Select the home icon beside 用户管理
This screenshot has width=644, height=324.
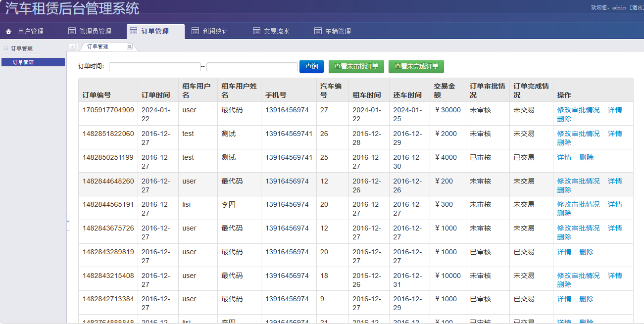point(8,31)
